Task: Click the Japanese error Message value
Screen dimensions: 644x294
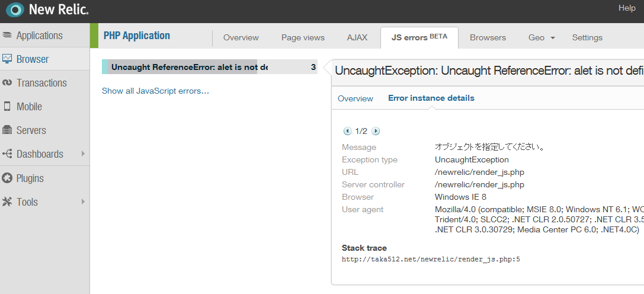Action: point(490,147)
